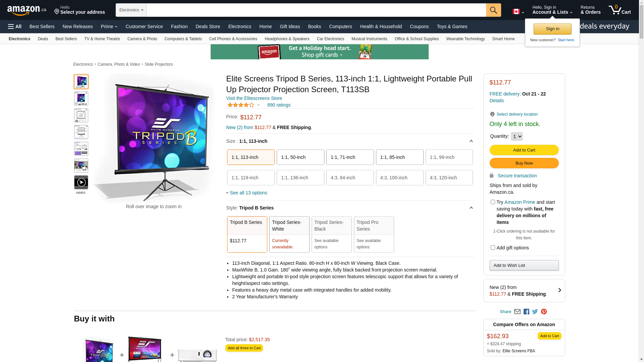Screen dimensions: 644x362
Task: Open the Electronics search category dropdown
Action: point(131,10)
